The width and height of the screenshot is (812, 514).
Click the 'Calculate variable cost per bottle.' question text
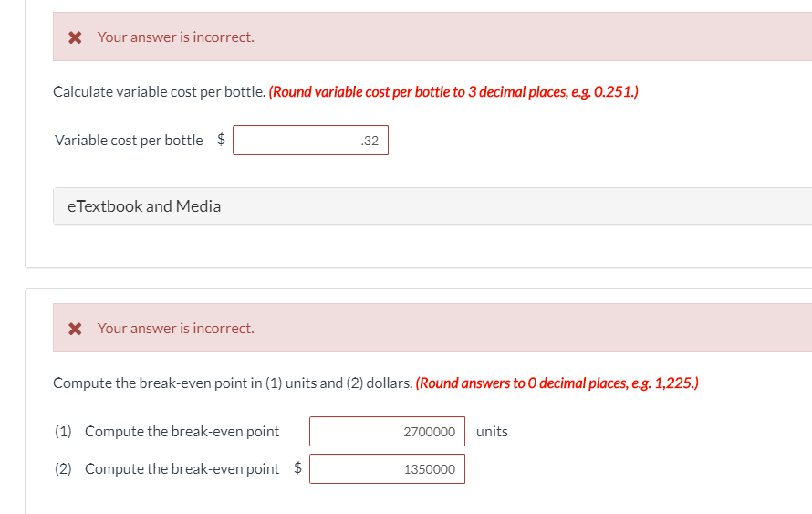[160, 91]
